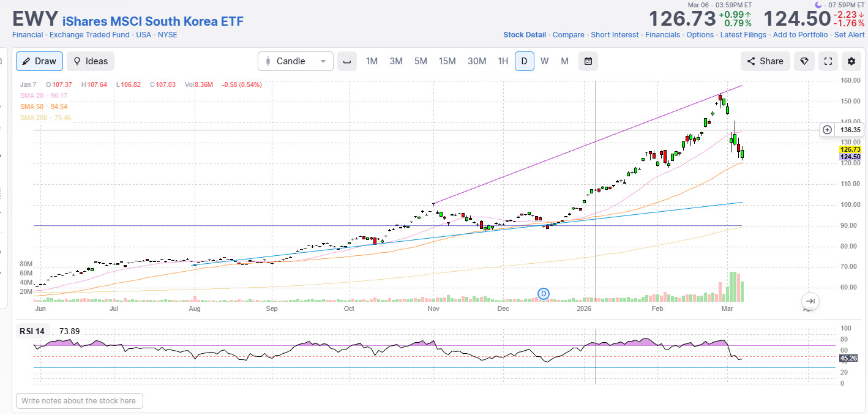Select the daily D timeframe
This screenshot has width=868, height=415.
524,61
